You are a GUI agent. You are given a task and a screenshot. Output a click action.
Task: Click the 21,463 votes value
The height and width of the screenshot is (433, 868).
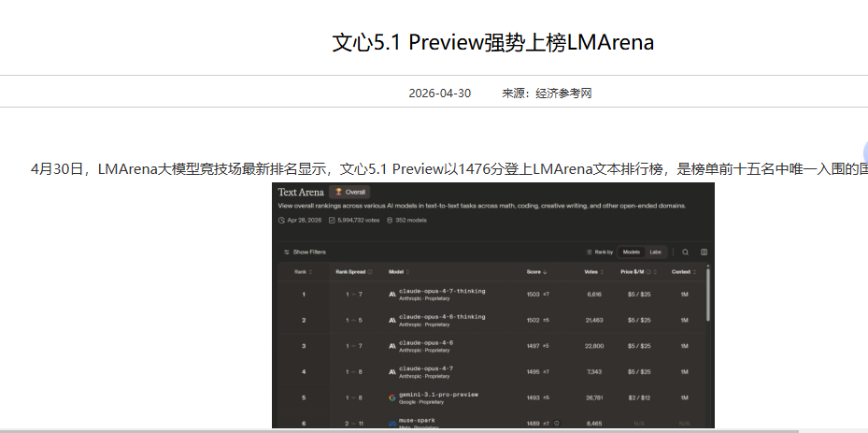pyautogui.click(x=594, y=321)
